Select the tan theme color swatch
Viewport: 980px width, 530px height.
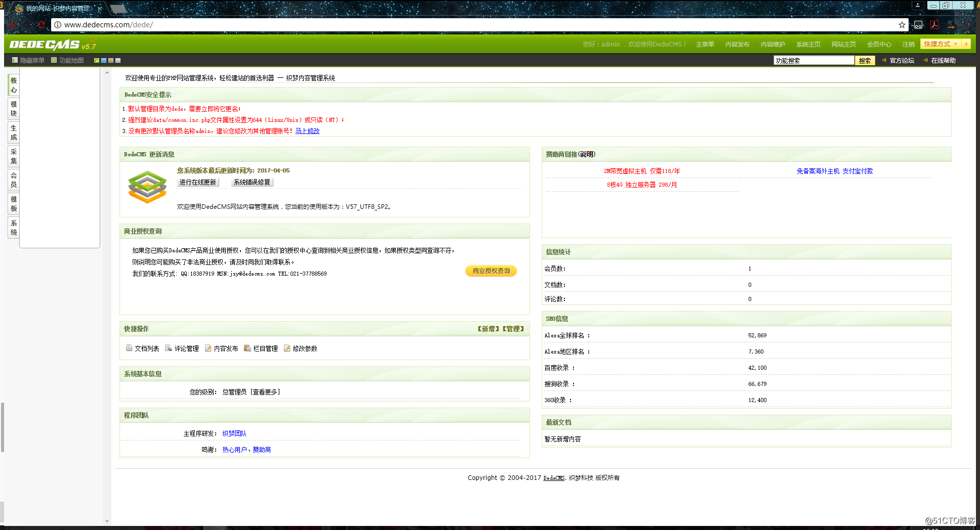pyautogui.click(x=111, y=60)
